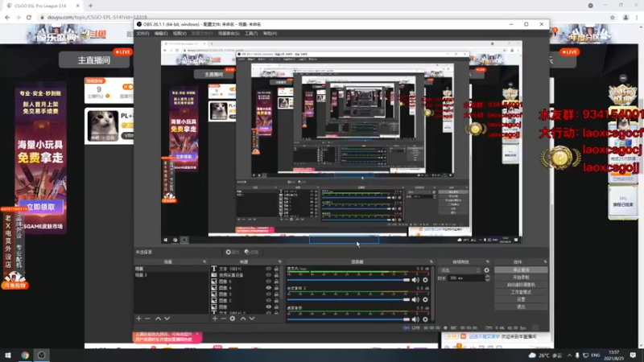Click 立即领取 on the left ad banner
The image size is (644, 362).
[41, 208]
